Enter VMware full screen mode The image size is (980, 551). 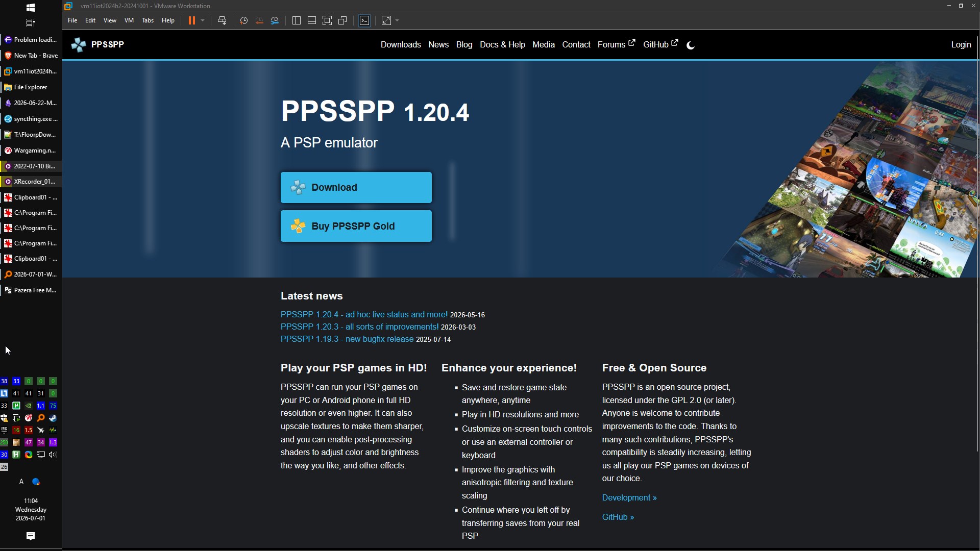327,20
